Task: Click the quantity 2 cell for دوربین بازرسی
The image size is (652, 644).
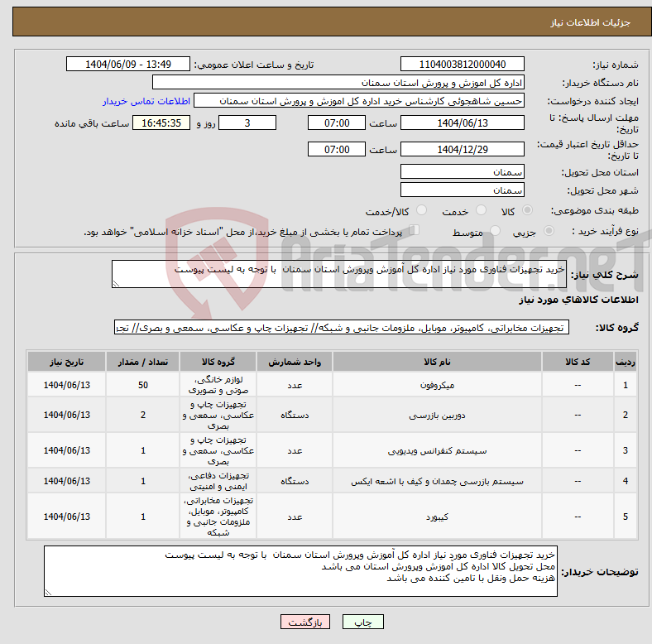Action: (142, 416)
